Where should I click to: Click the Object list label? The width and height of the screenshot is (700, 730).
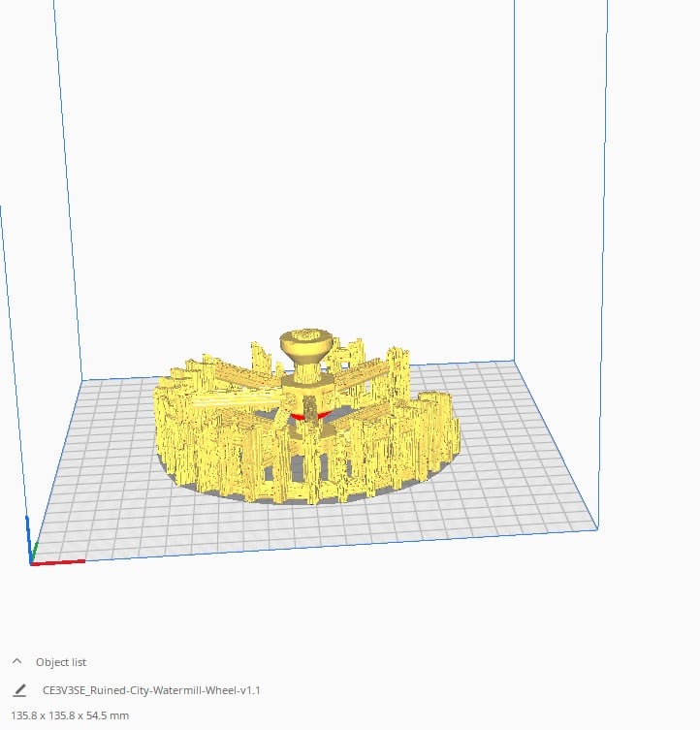point(61,662)
